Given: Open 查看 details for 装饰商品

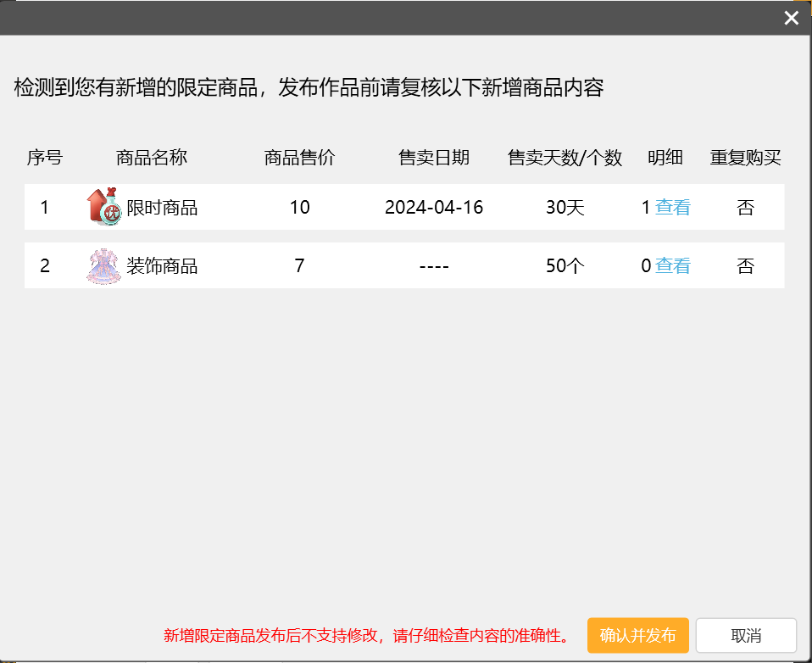Looking at the screenshot, I should 672,266.
